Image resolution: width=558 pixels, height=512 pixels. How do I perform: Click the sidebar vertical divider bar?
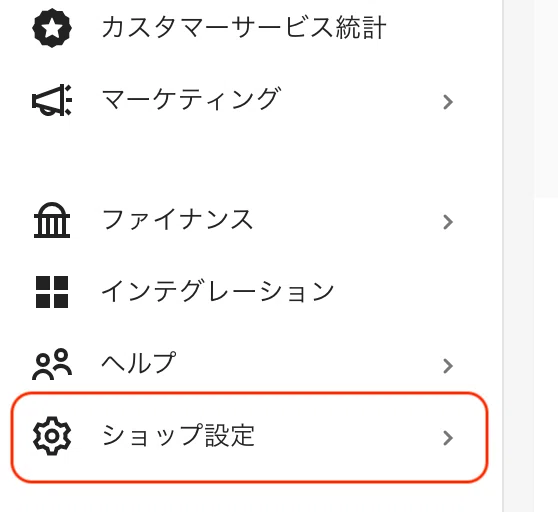[503, 256]
